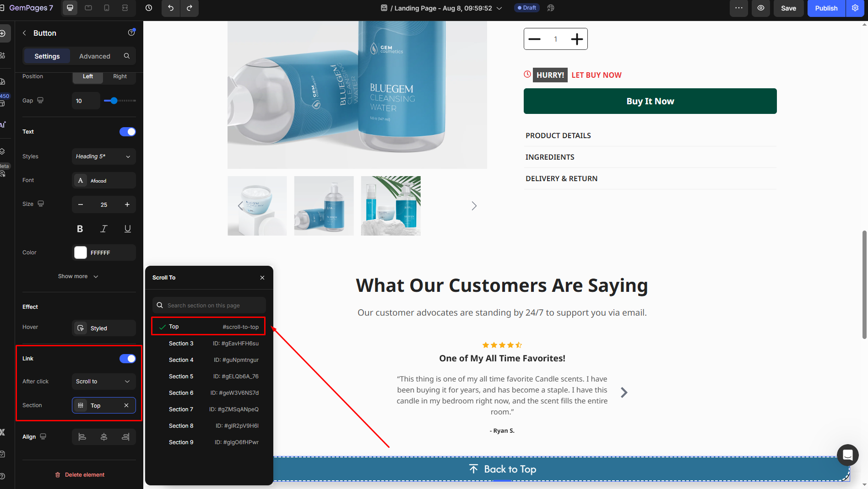868x489 pixels.
Task: Click the Delete element link
Action: [x=80, y=475]
